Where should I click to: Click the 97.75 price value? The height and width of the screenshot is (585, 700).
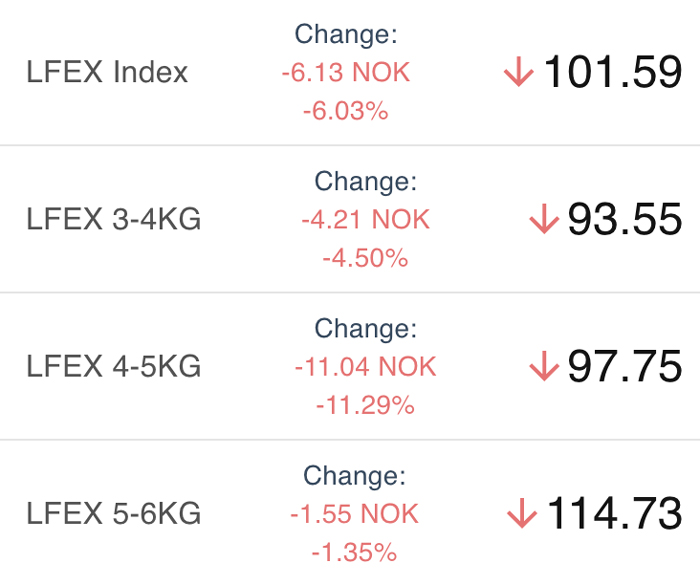pos(625,366)
